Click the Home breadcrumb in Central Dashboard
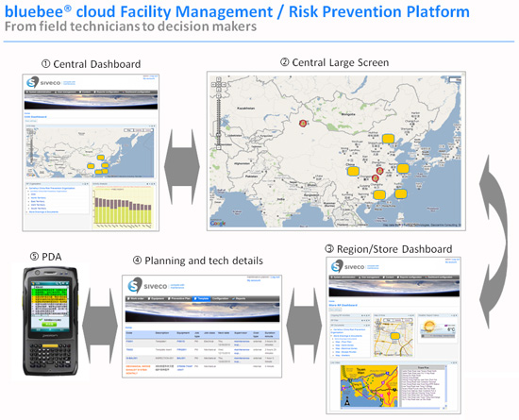The height and width of the screenshot is (420, 519). pyautogui.click(x=27, y=113)
